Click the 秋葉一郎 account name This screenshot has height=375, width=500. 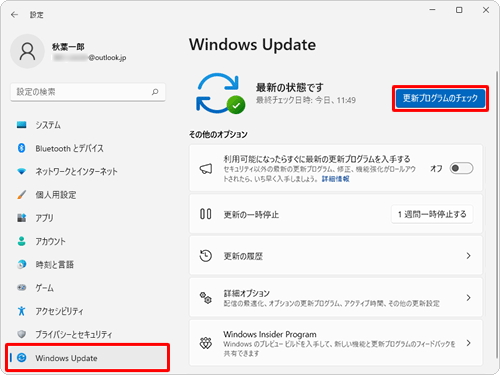(68, 47)
